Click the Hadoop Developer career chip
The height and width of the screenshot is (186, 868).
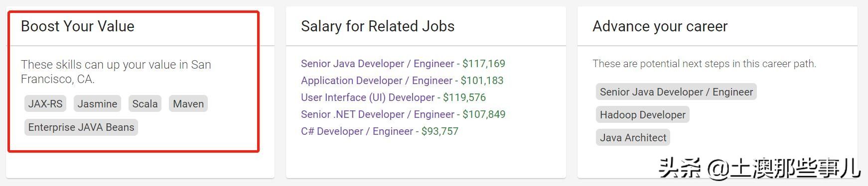pos(643,115)
